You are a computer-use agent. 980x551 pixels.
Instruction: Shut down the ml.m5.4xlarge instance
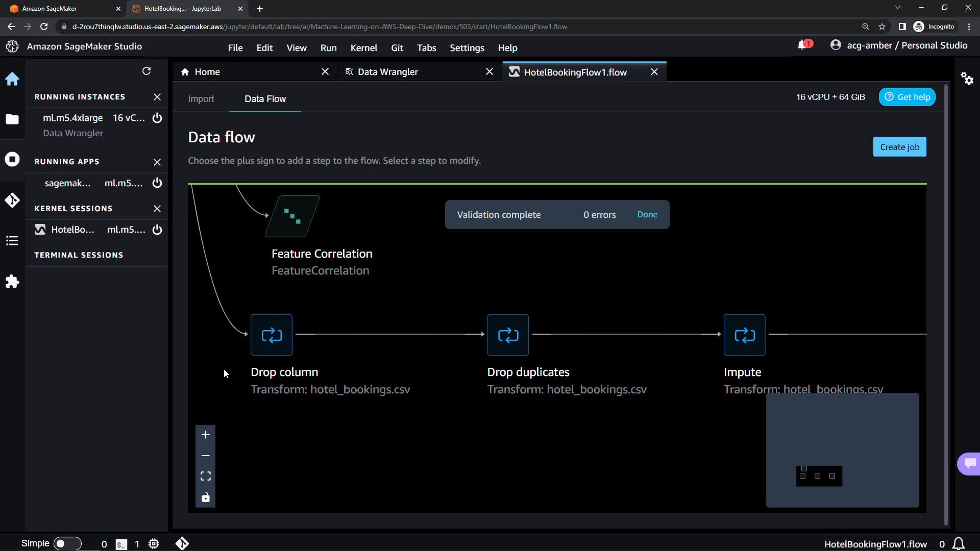coord(157,118)
